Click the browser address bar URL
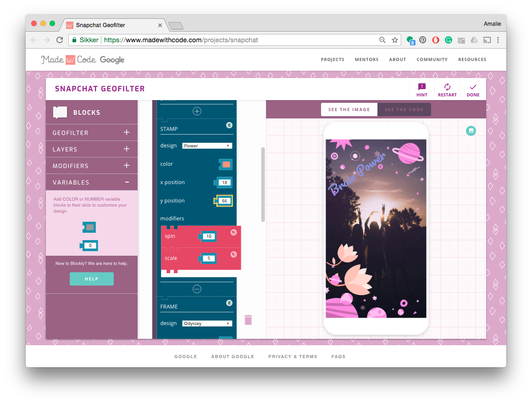Image resolution: width=532 pixels, height=404 pixels. [x=181, y=40]
